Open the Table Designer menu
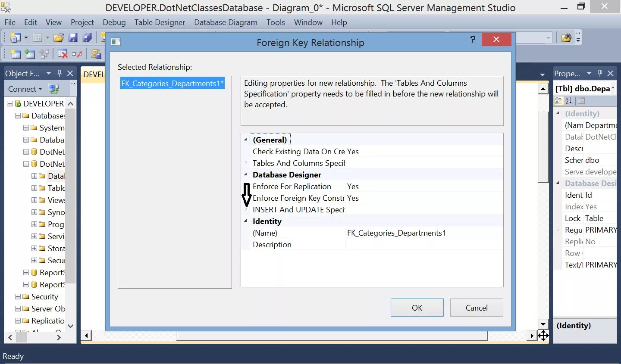This screenshot has height=364, width=621. pos(160,22)
